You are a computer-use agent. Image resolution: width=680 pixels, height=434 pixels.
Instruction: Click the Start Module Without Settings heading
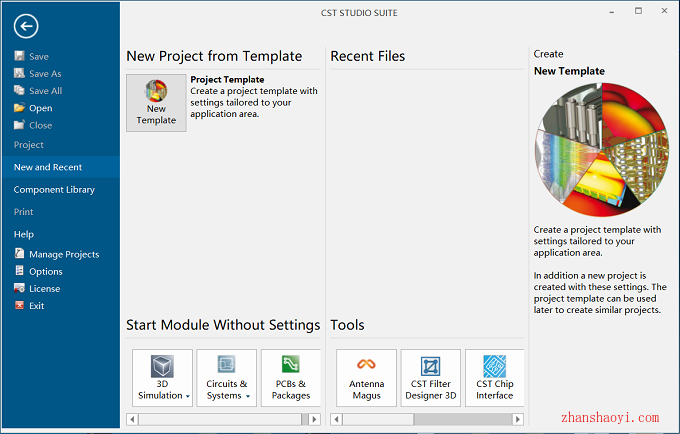223,325
